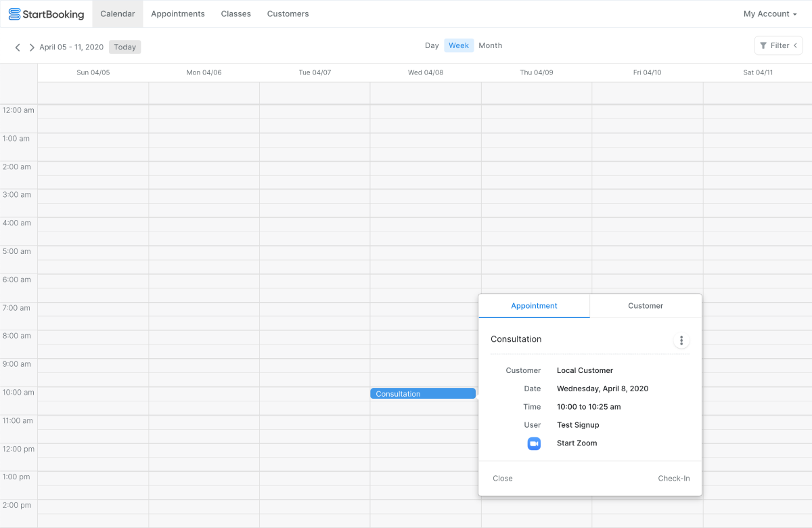Viewport: 812px width, 528px height.
Task: Open the Customers nav item
Action: coord(288,14)
